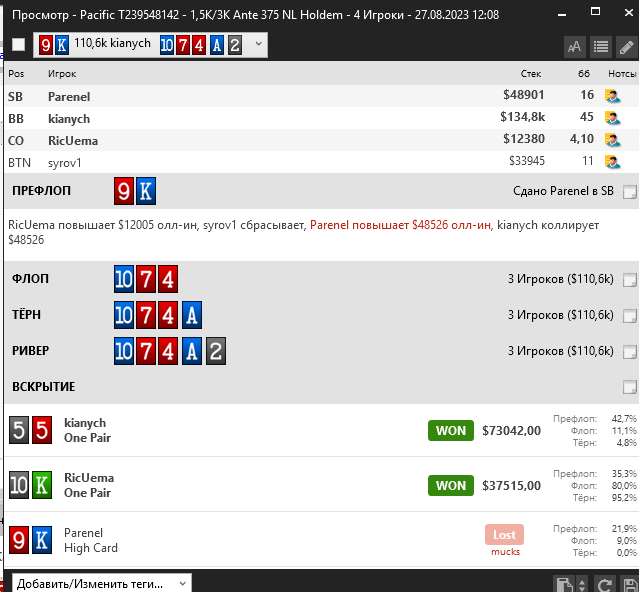639x592 pixels.
Task: Click the Игрок column header
Action: (x=62, y=74)
